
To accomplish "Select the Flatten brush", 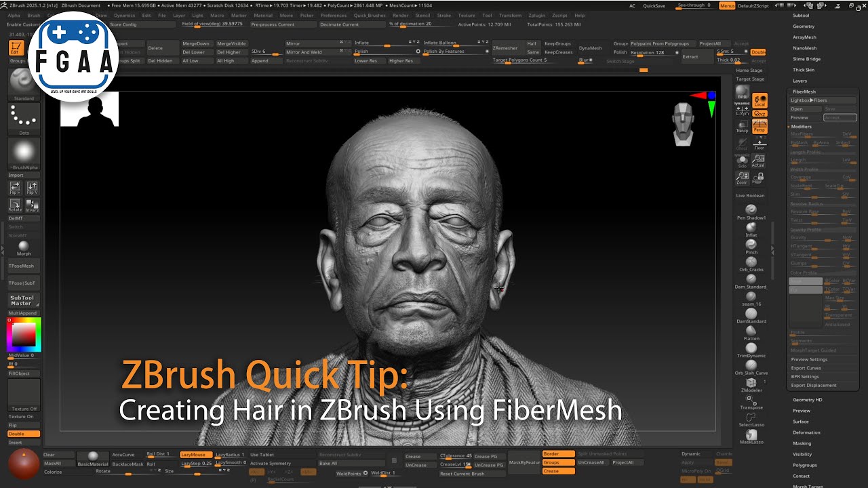I will (x=751, y=333).
